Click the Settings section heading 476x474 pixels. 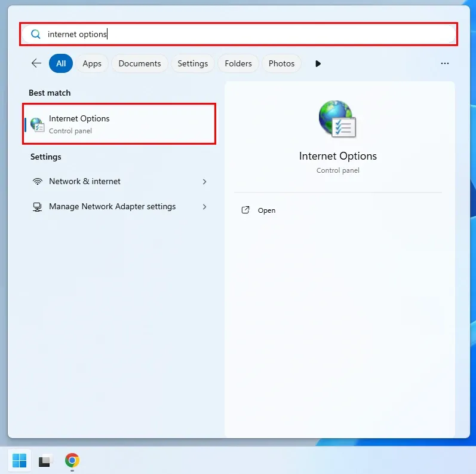(46, 157)
